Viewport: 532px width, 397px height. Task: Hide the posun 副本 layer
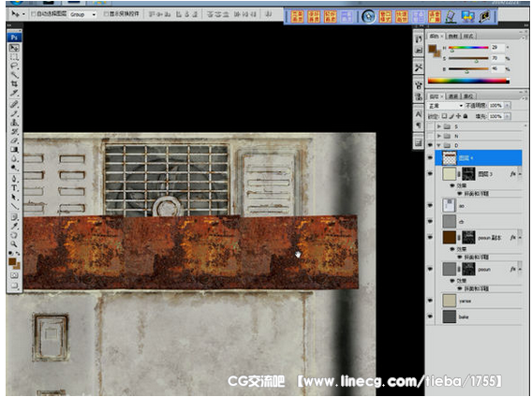[430, 237]
